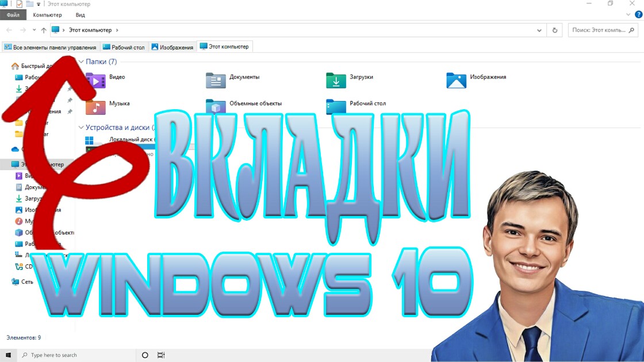Viewport: 644px width, 362px height.
Task: Click the OneDrive cloud icon in sidebar
Action: coord(15,149)
